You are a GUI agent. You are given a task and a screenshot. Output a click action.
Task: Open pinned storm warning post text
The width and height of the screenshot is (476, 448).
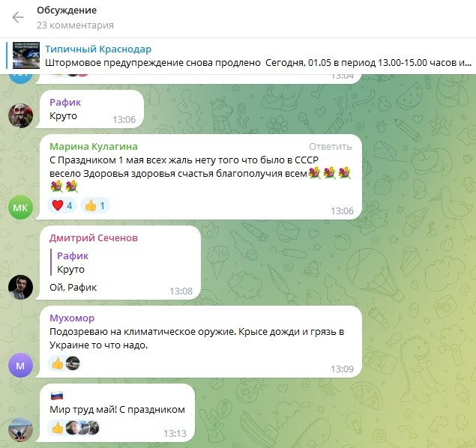coord(258,63)
